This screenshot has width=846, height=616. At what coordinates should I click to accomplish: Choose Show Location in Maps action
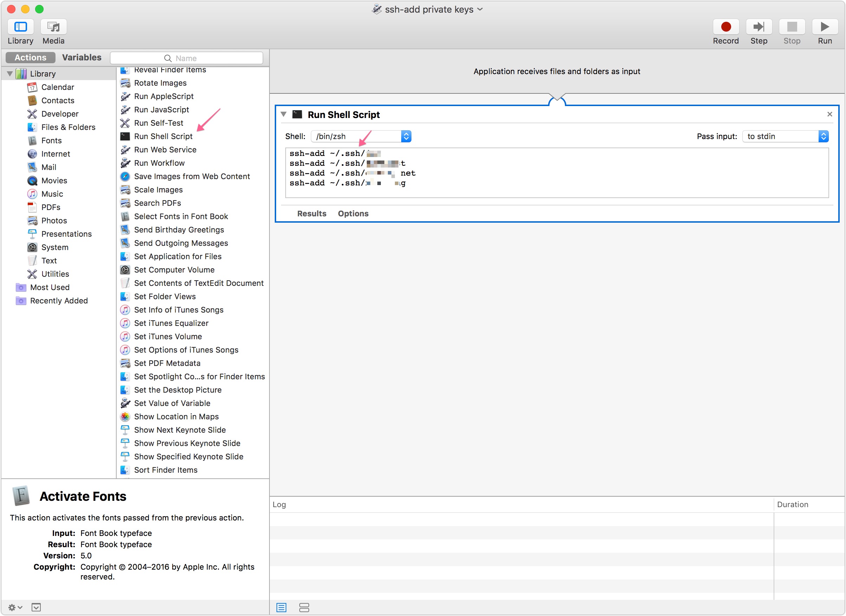176,417
